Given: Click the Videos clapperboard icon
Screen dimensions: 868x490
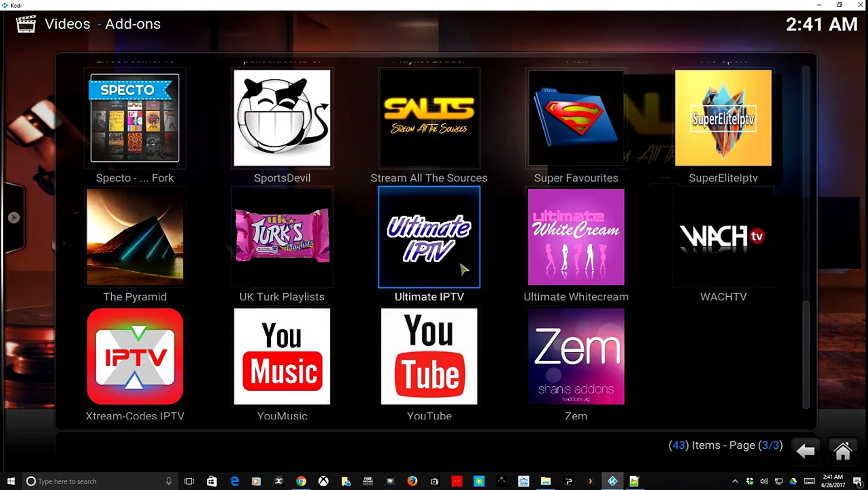Looking at the screenshot, I should click(x=26, y=24).
